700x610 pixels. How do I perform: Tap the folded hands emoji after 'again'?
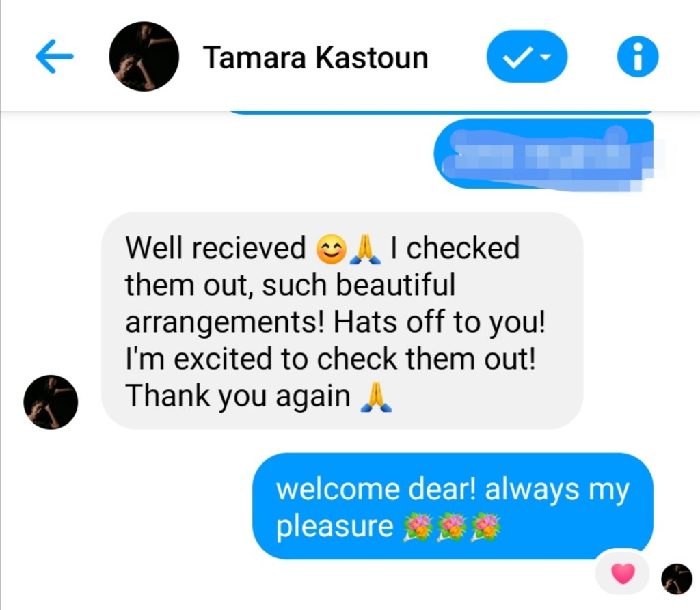pyautogui.click(x=376, y=396)
